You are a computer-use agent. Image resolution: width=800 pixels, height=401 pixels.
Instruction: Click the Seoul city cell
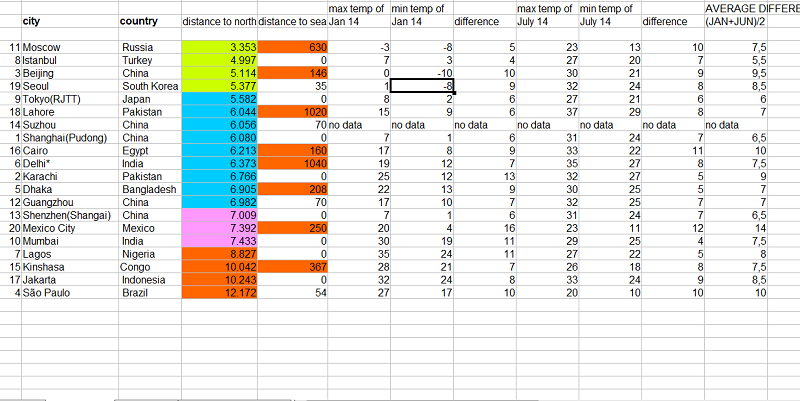click(x=70, y=86)
